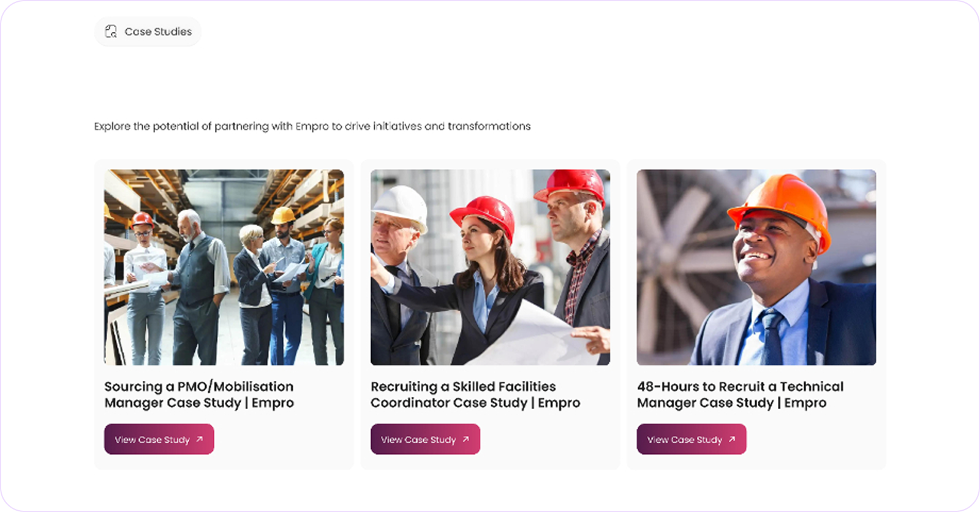
Task: Click the Case Studies document icon
Action: click(x=111, y=32)
